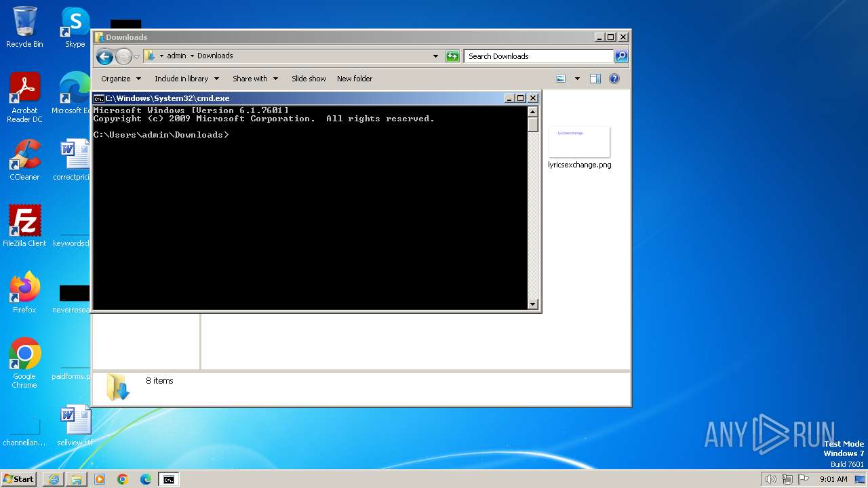This screenshot has width=868, height=488.
Task: Click Chrome icon in taskbar
Action: pos(123,479)
